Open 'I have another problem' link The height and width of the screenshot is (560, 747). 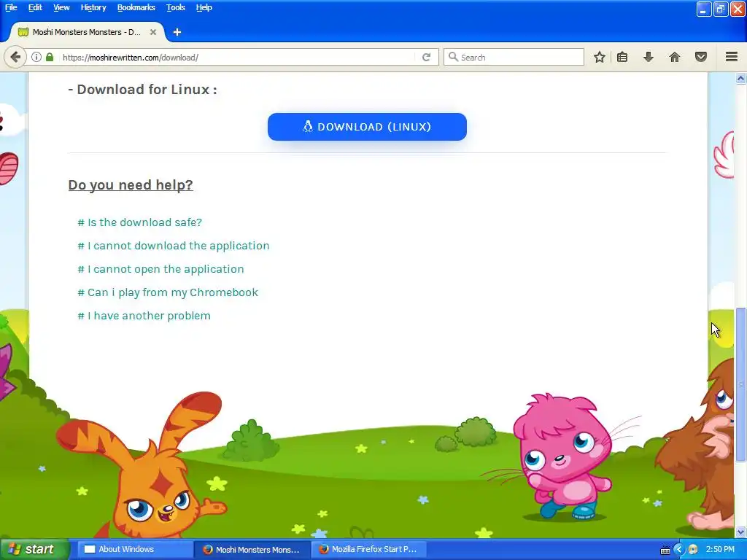[144, 316]
